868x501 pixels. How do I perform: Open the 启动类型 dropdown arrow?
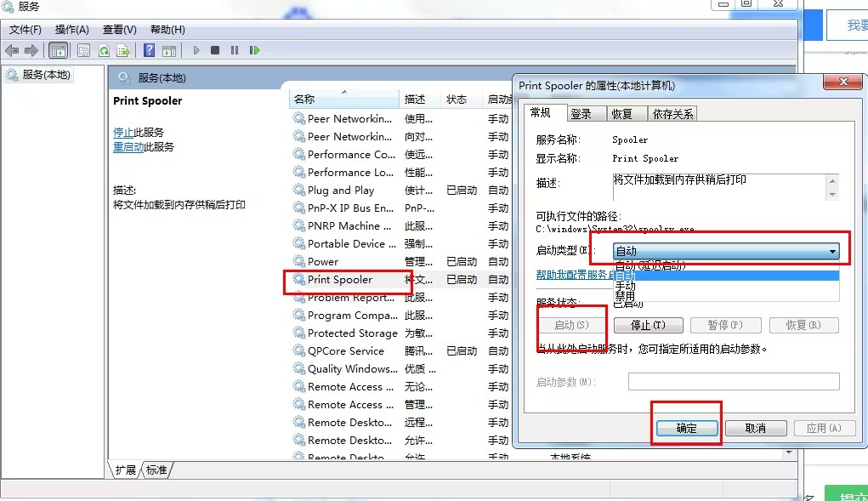pyautogui.click(x=831, y=250)
